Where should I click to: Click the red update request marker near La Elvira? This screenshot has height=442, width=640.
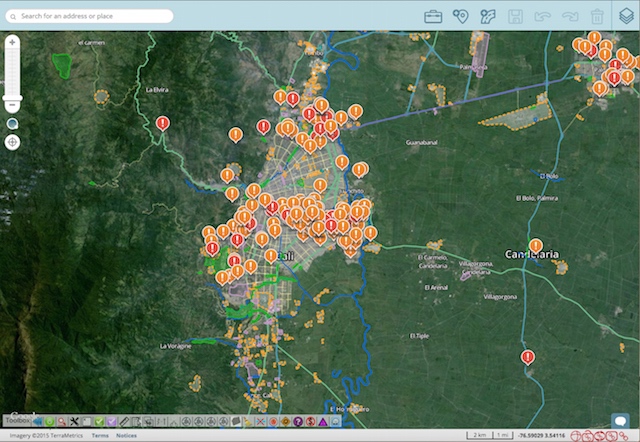(163, 123)
